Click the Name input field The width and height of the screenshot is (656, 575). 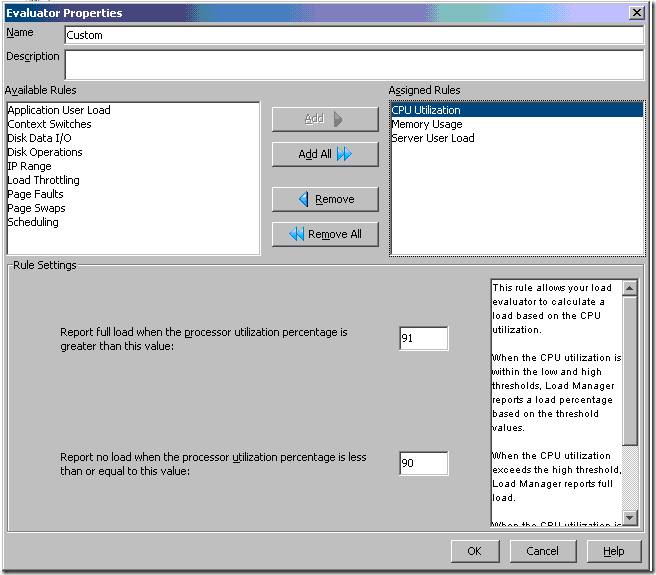(x=352, y=35)
